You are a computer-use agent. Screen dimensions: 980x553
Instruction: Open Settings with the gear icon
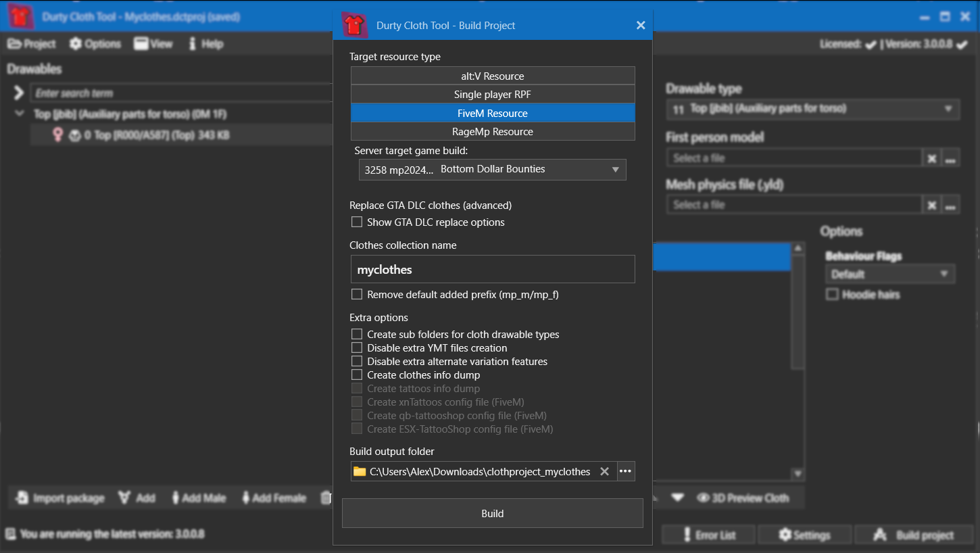(x=785, y=535)
